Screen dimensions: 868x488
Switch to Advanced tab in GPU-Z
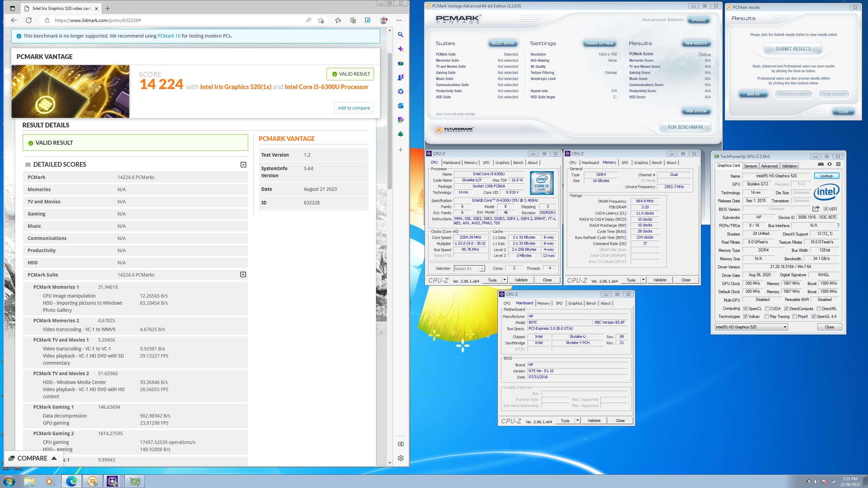tap(769, 166)
